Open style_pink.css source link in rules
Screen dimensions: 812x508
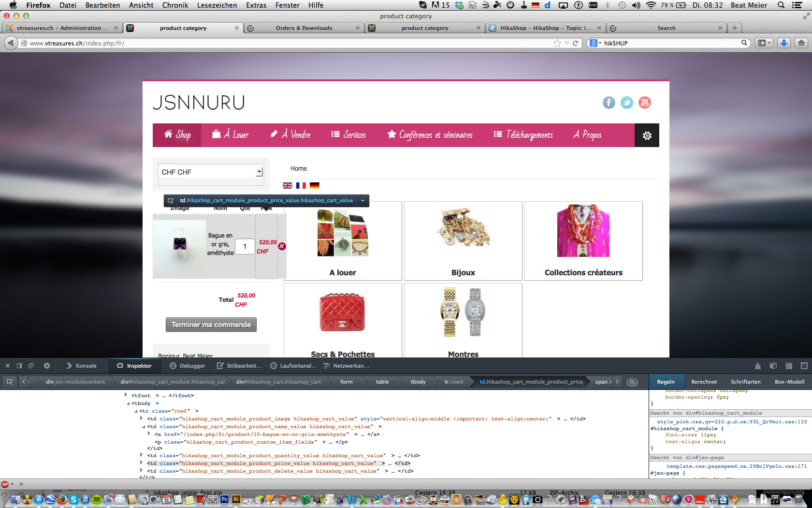[x=732, y=422]
